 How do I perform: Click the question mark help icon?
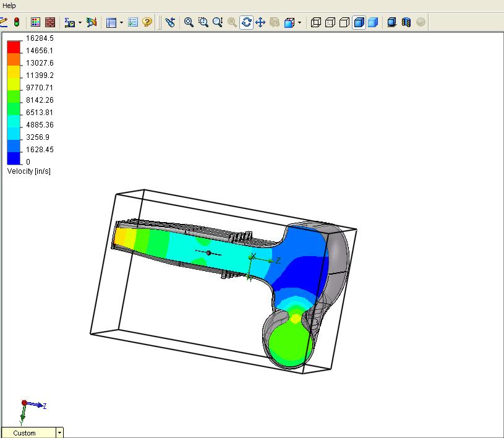147,22
